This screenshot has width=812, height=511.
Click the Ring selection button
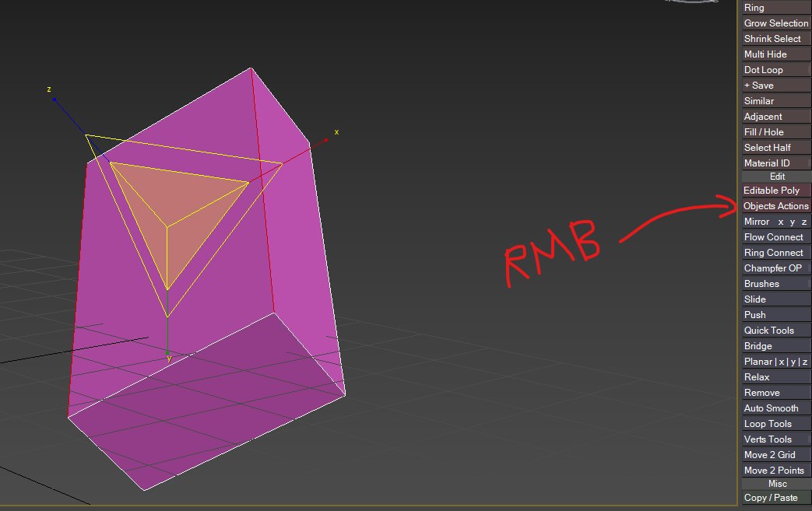pyautogui.click(x=776, y=8)
